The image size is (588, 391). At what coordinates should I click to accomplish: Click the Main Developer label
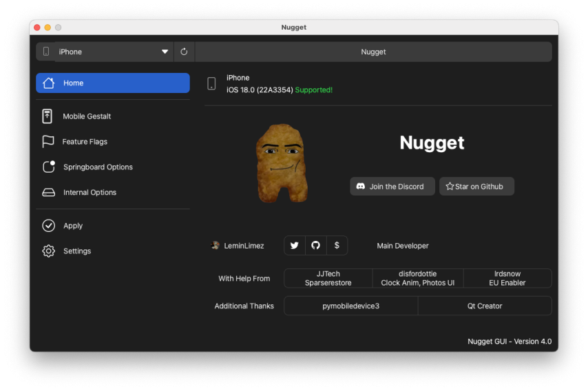click(402, 246)
